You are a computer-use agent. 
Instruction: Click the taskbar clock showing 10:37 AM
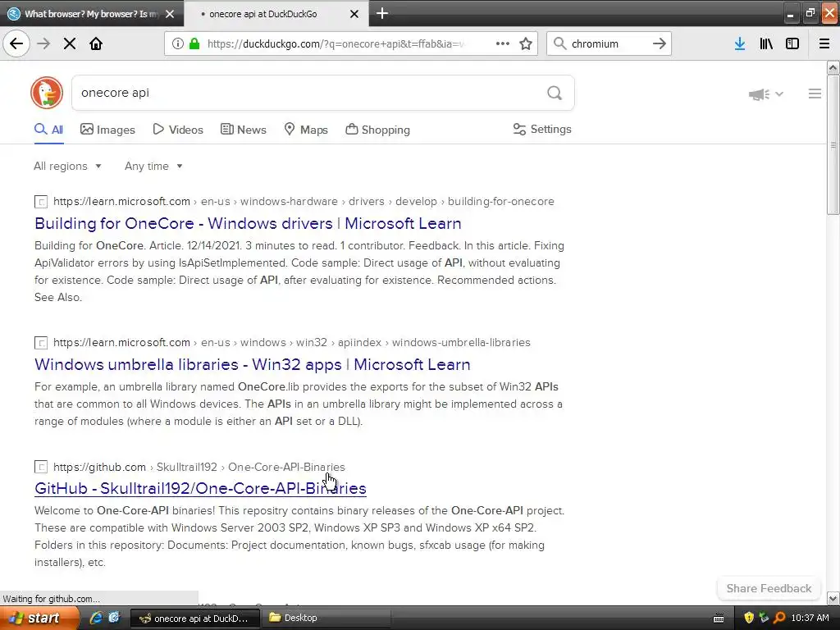pyautogui.click(x=810, y=618)
